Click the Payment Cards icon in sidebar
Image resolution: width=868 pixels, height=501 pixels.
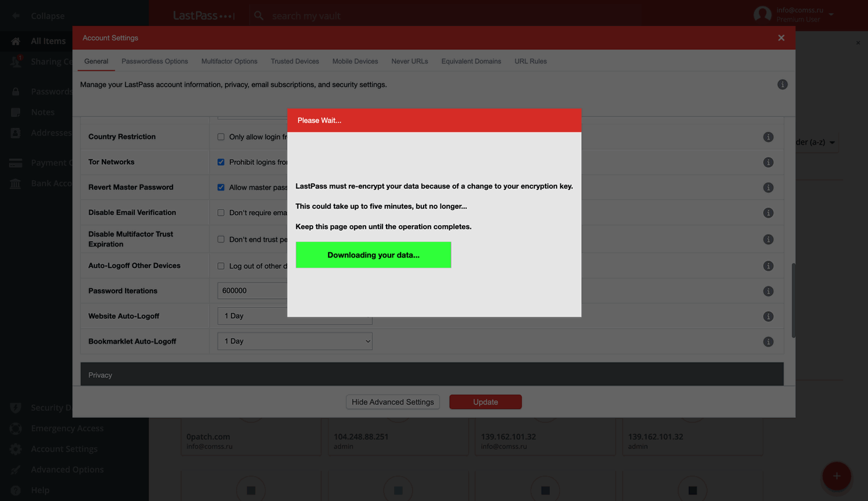pyautogui.click(x=16, y=163)
